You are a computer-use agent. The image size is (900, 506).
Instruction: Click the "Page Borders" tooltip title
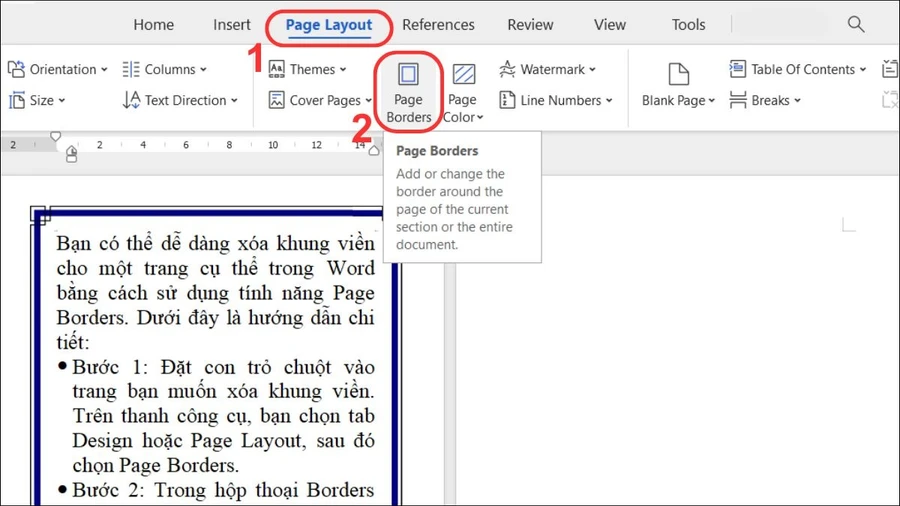437,151
